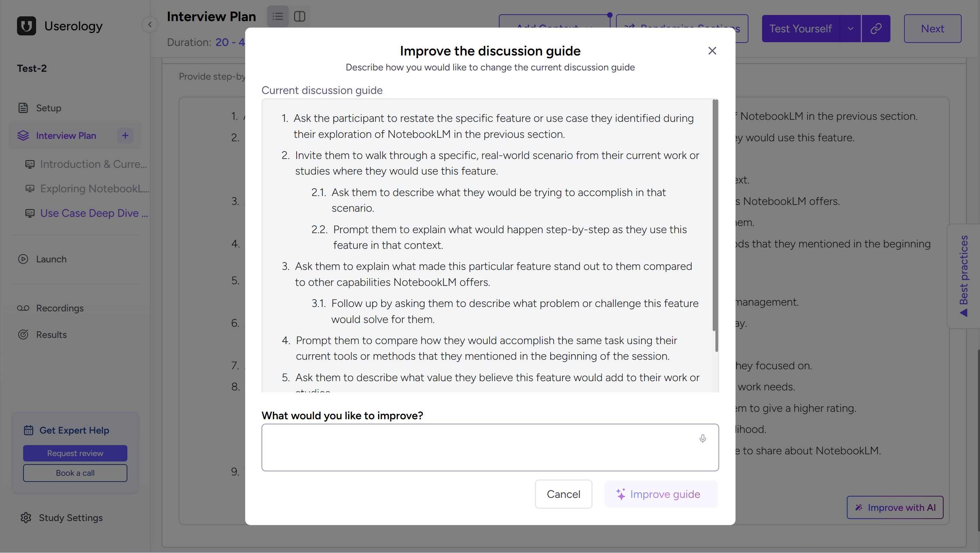Collapse the sidebar with the chevron arrow
The height and width of the screenshot is (553, 980).
(149, 25)
